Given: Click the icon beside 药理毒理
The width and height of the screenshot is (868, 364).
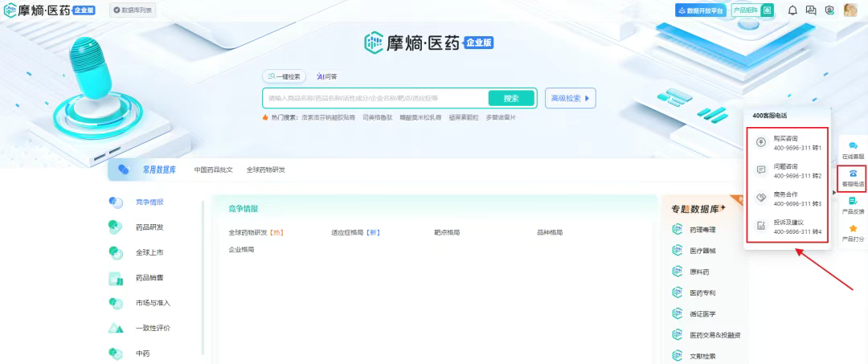Looking at the screenshot, I should [x=677, y=230].
